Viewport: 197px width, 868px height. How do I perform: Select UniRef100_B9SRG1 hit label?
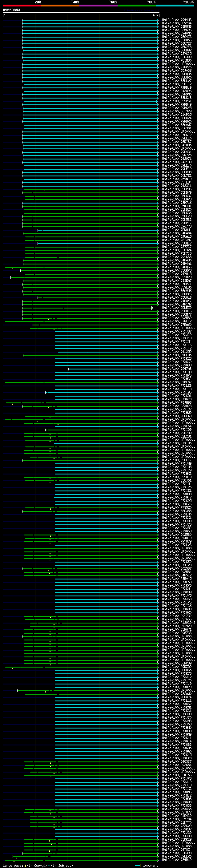[x=176, y=101]
